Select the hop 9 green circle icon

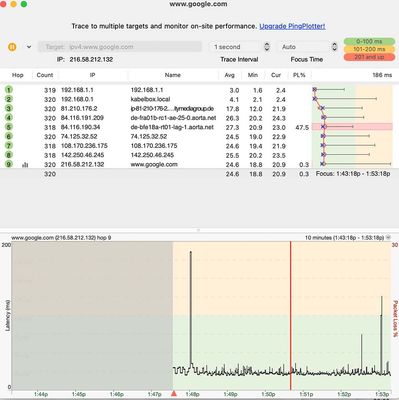click(9, 164)
